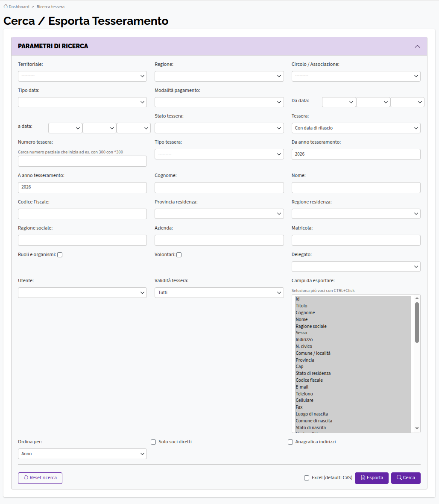Viewport: 439px width, 504px height.
Task: Open the Regione dropdown
Action: (x=219, y=76)
